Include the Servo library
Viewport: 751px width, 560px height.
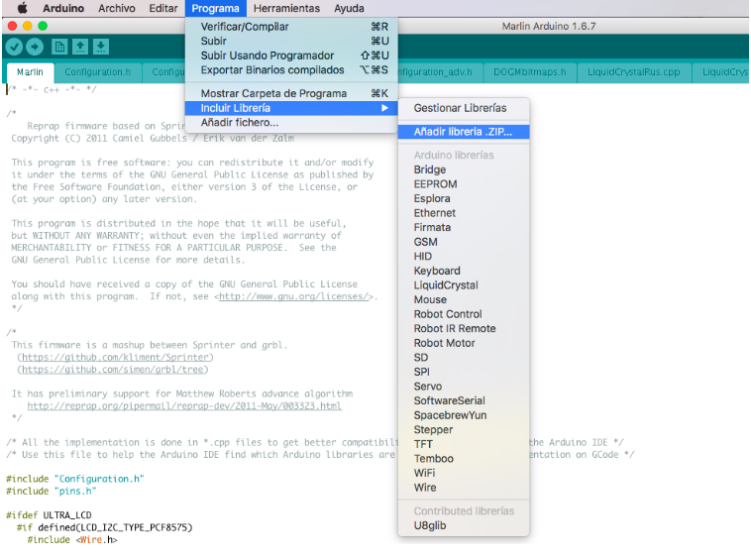click(463, 387)
